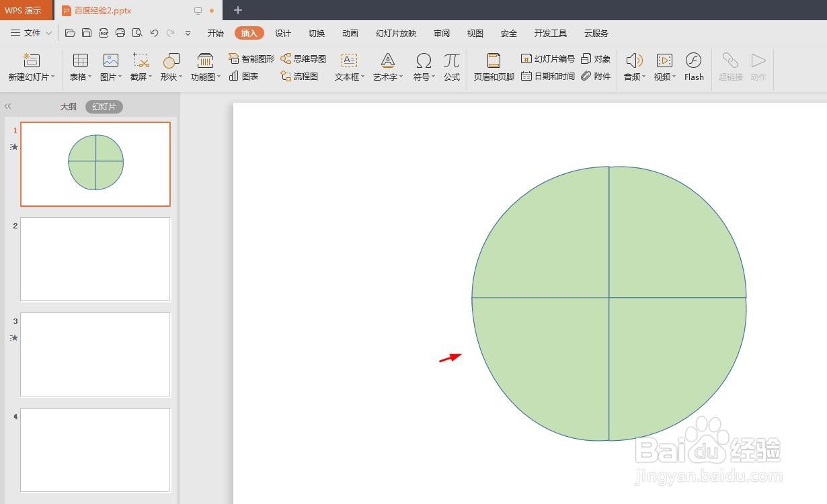827x504 pixels.
Task: Open the 动画 tab
Action: pos(350,33)
